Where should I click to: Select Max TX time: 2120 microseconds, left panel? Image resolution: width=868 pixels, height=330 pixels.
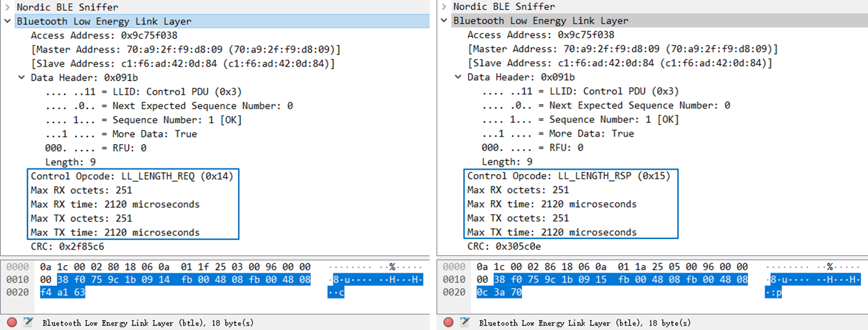(x=115, y=233)
